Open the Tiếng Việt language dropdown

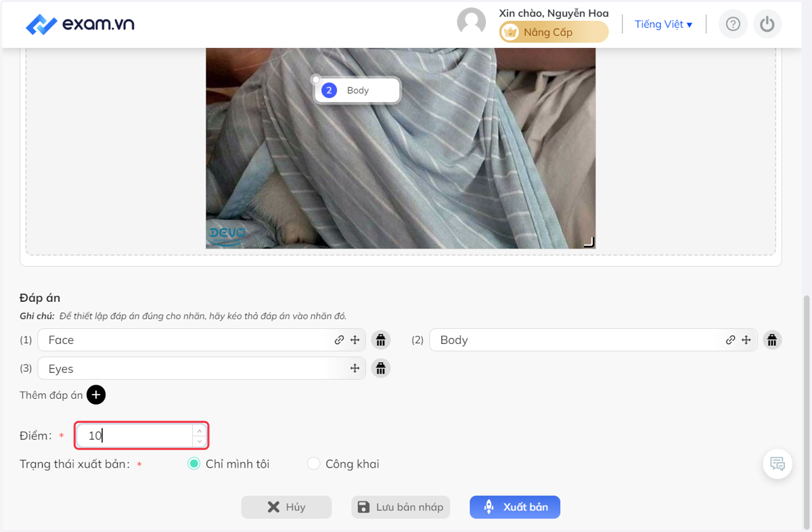pos(663,24)
